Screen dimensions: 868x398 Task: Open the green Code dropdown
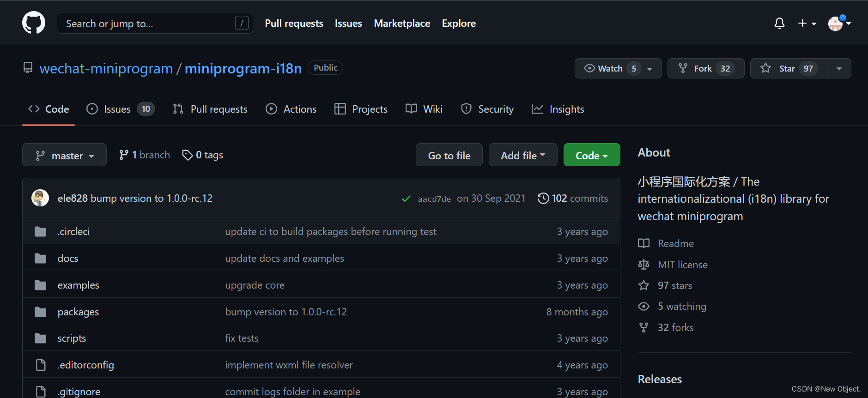point(592,155)
